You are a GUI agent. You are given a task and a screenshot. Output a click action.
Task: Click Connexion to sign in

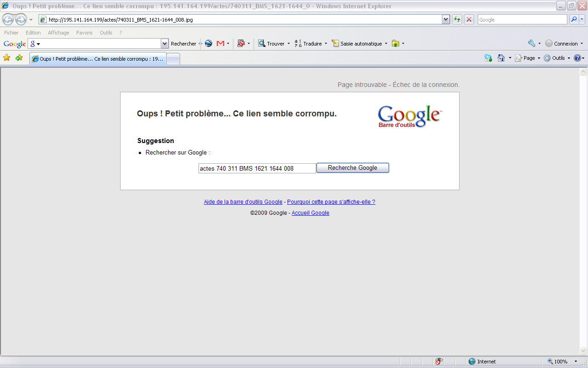[x=561, y=44]
